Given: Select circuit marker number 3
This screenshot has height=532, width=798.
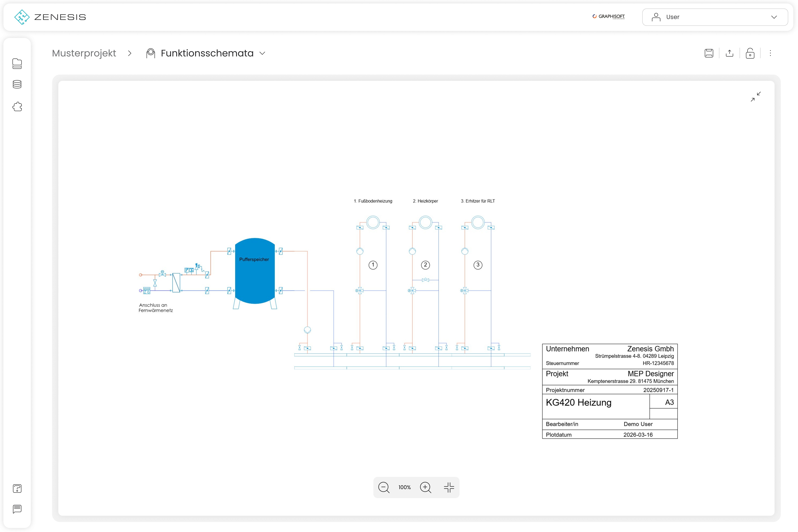Looking at the screenshot, I should [x=478, y=265].
